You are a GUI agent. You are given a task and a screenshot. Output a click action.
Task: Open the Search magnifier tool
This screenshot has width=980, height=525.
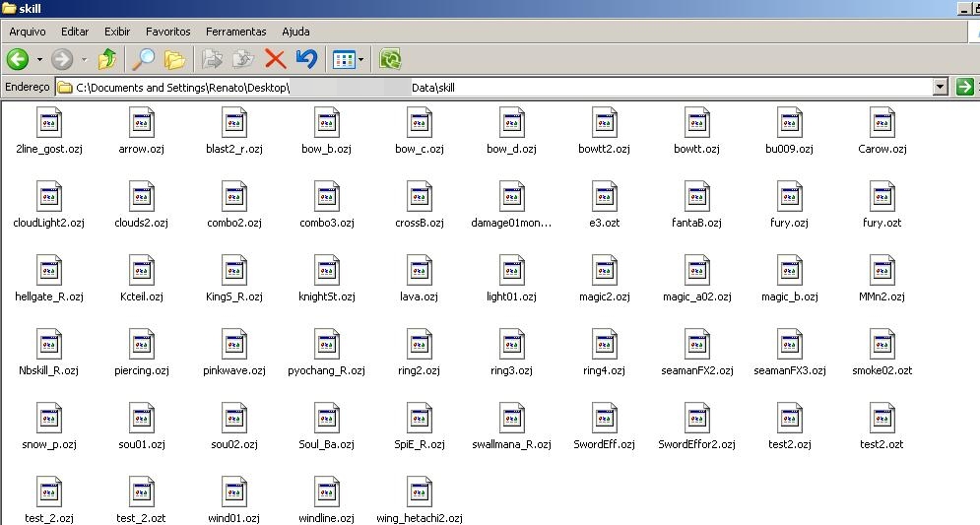point(144,60)
